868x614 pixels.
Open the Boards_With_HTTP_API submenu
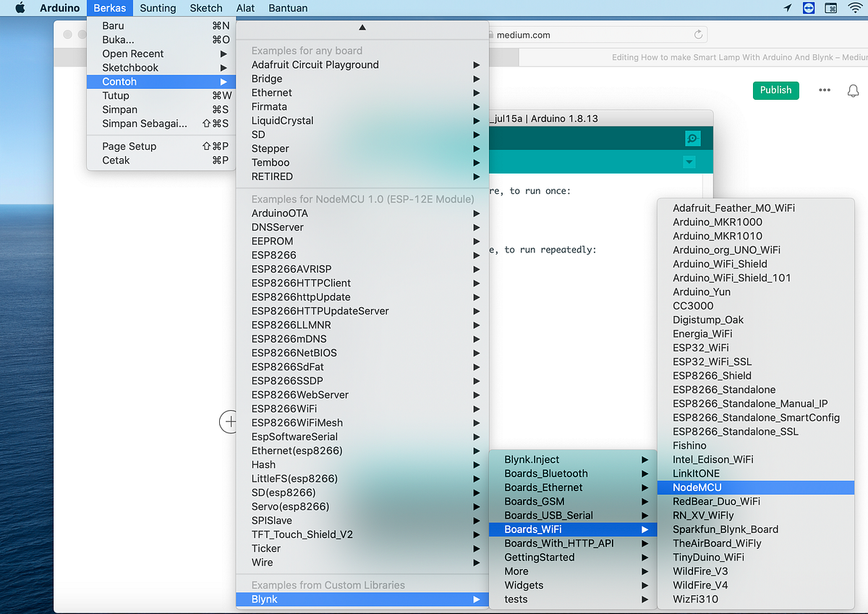coord(573,543)
